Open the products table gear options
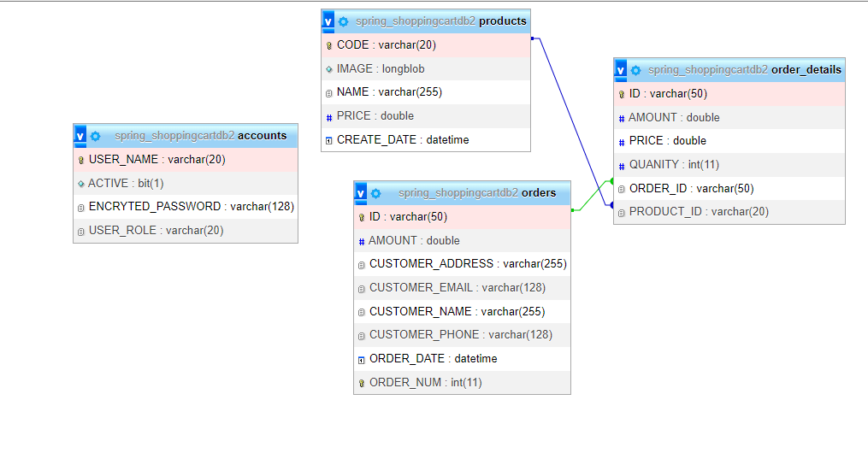Viewport: 868px width, 453px height. point(343,21)
